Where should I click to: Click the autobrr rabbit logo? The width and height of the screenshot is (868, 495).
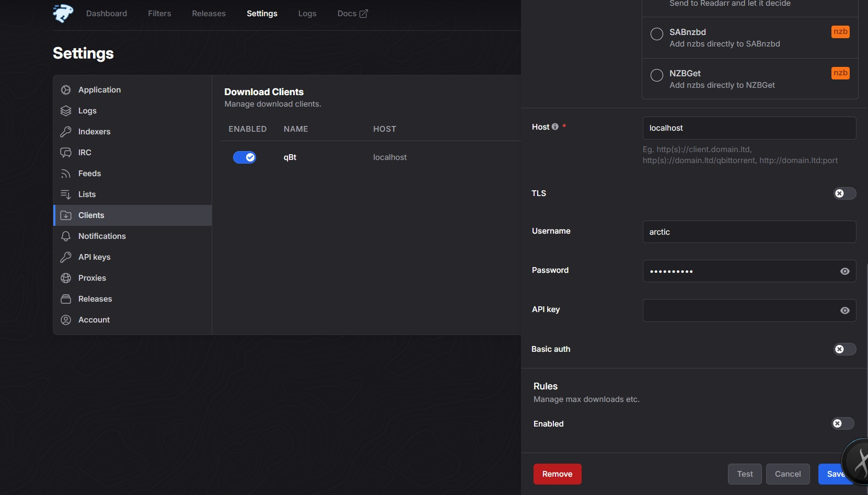[63, 13]
